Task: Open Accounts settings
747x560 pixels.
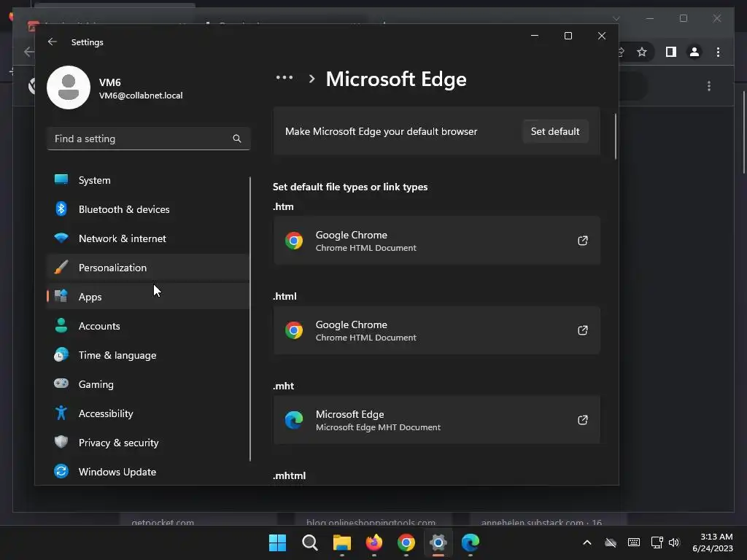Action: 148,326
